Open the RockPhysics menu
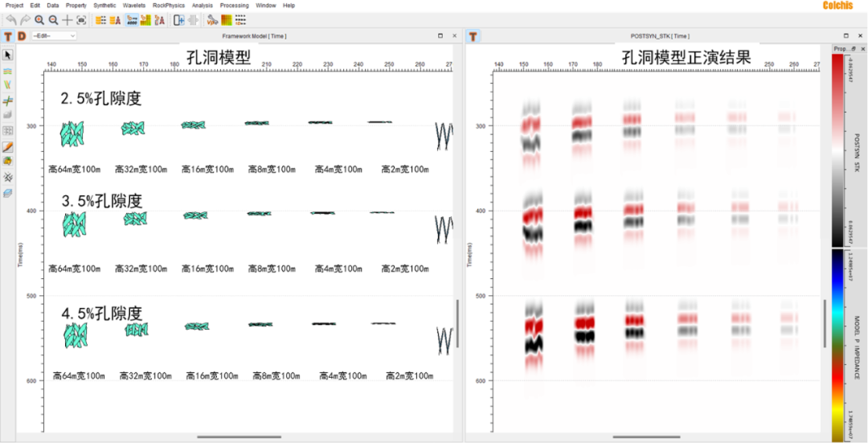Image resolution: width=868 pixels, height=443 pixels. (168, 6)
